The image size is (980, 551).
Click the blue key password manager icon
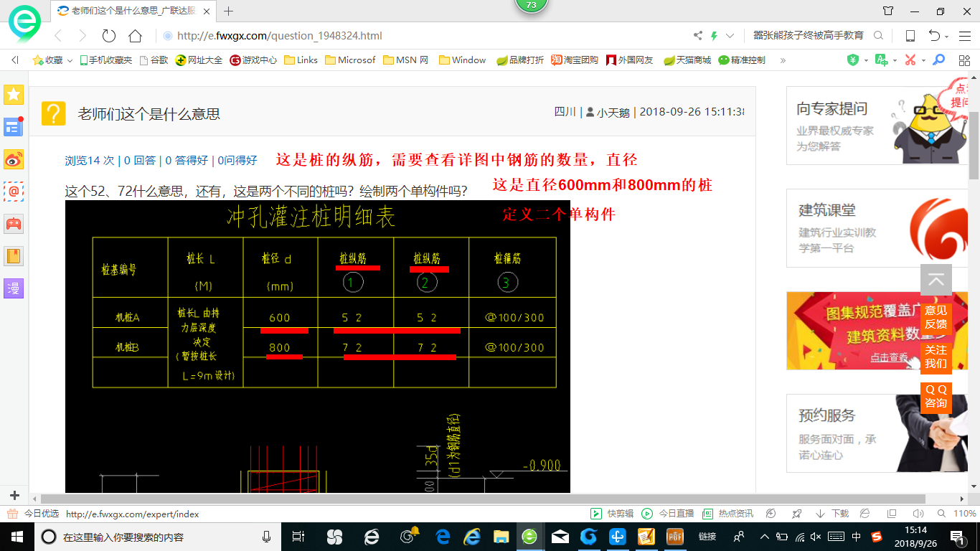point(938,60)
